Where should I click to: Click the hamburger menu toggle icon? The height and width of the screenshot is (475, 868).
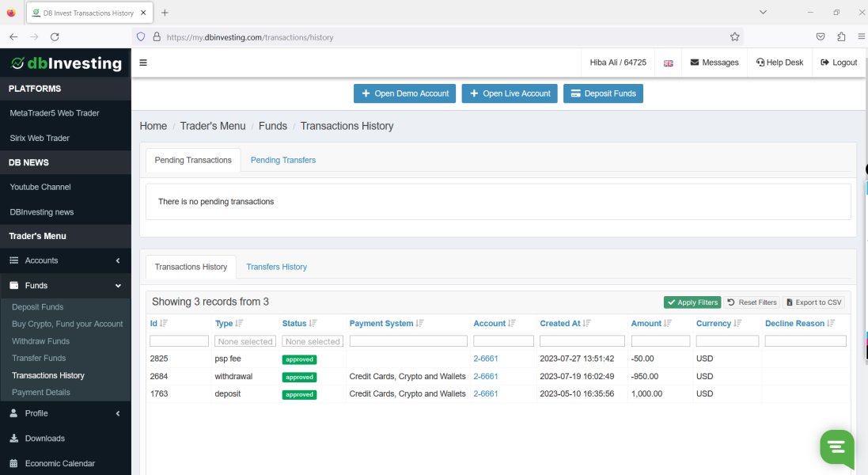pos(143,63)
